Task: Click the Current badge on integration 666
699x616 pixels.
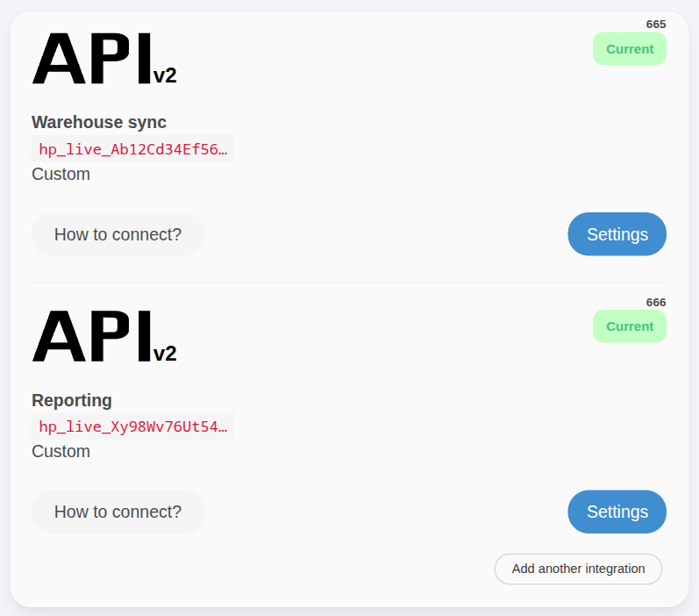Action: point(630,326)
